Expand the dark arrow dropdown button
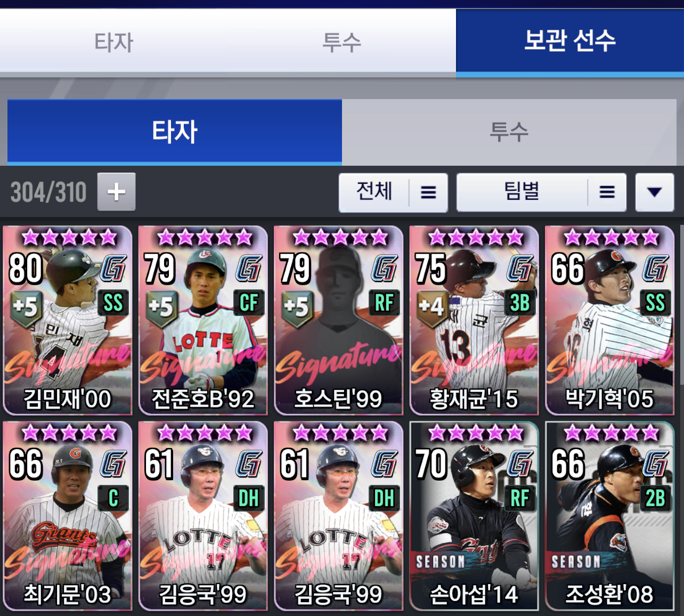Image resolution: width=684 pixels, height=616 pixels. pos(655,192)
